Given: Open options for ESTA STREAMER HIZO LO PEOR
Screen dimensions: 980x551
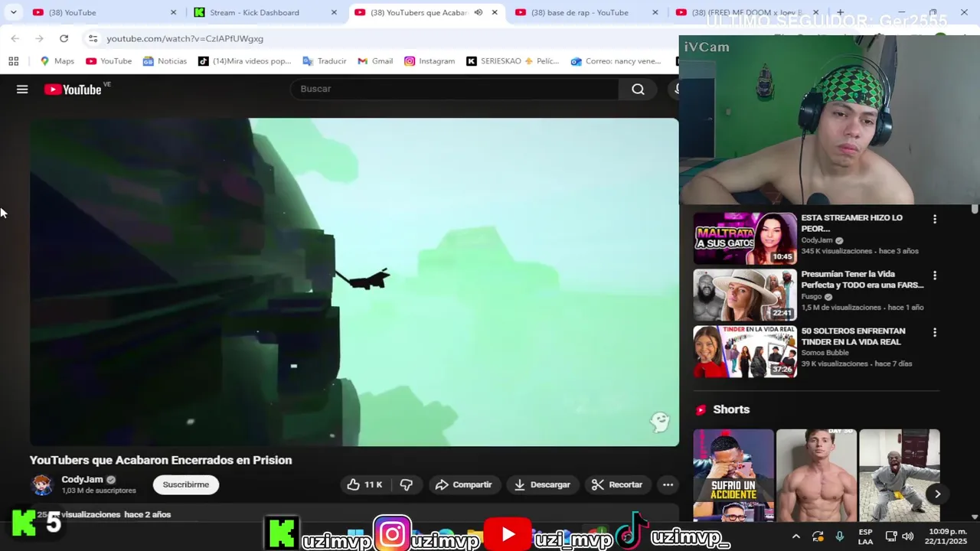Looking at the screenshot, I should coord(934,219).
